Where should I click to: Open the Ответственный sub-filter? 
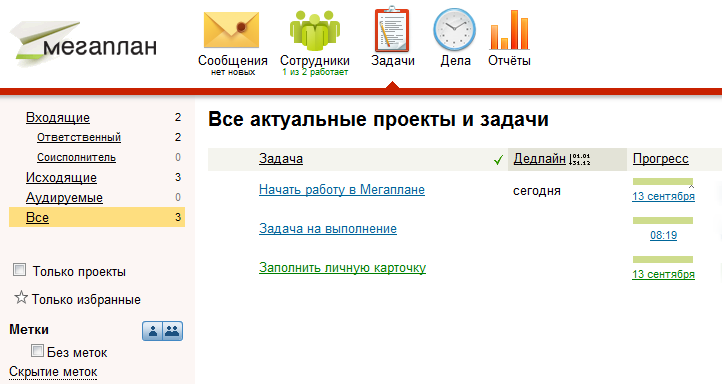click(x=79, y=137)
